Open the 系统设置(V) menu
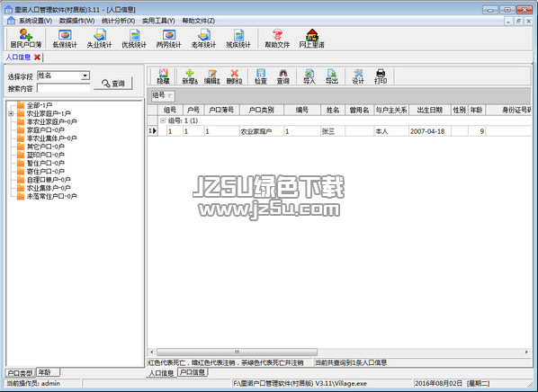538x392 pixels. coord(35,21)
